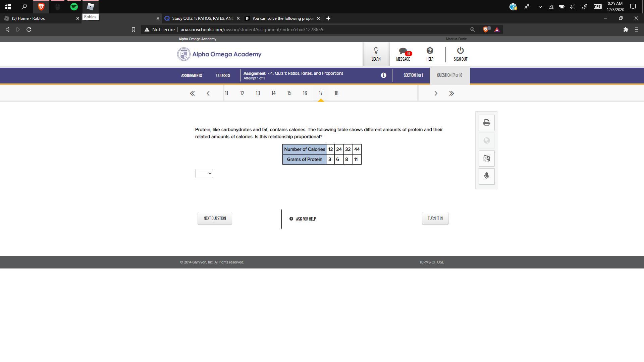This screenshot has height=362, width=644.
Task: Click the print icon in side toolbar
Action: pos(486,123)
